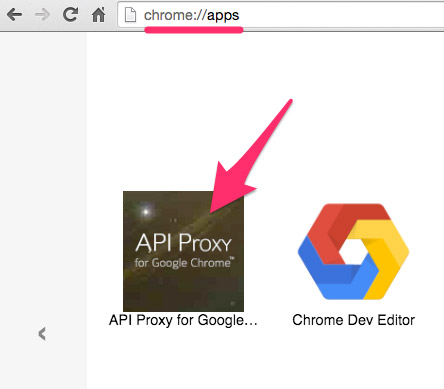The image size is (444, 389).
Task: Open the home page via house icon
Action: pos(99,15)
